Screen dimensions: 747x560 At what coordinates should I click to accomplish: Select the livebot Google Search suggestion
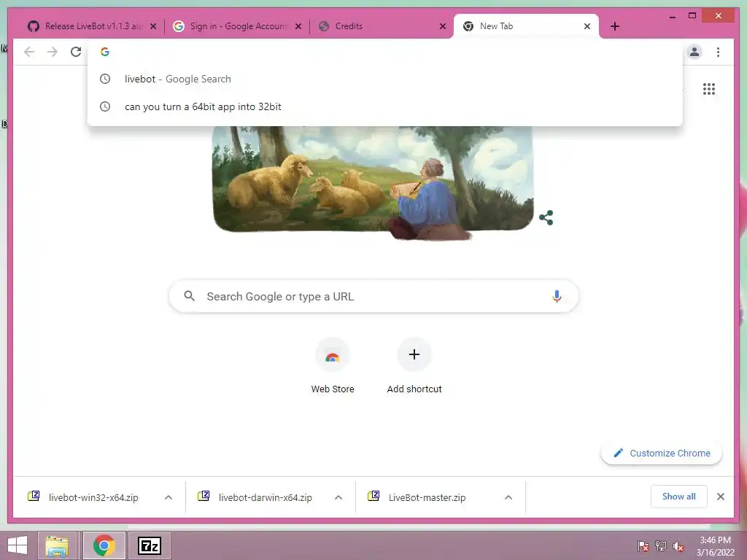[x=385, y=79]
